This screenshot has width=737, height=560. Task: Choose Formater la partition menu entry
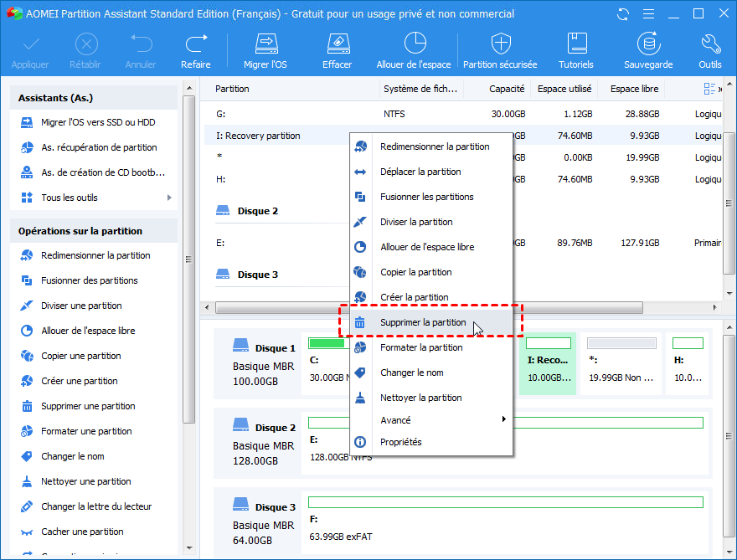tap(431, 347)
